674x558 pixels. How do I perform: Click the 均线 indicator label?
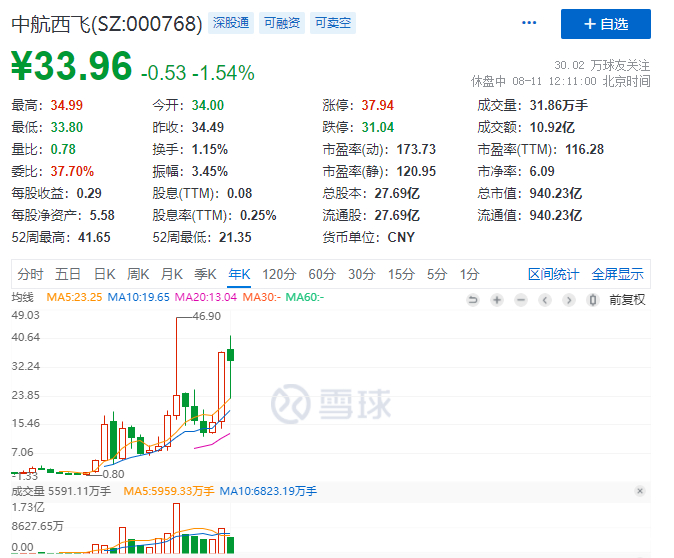(x=22, y=297)
